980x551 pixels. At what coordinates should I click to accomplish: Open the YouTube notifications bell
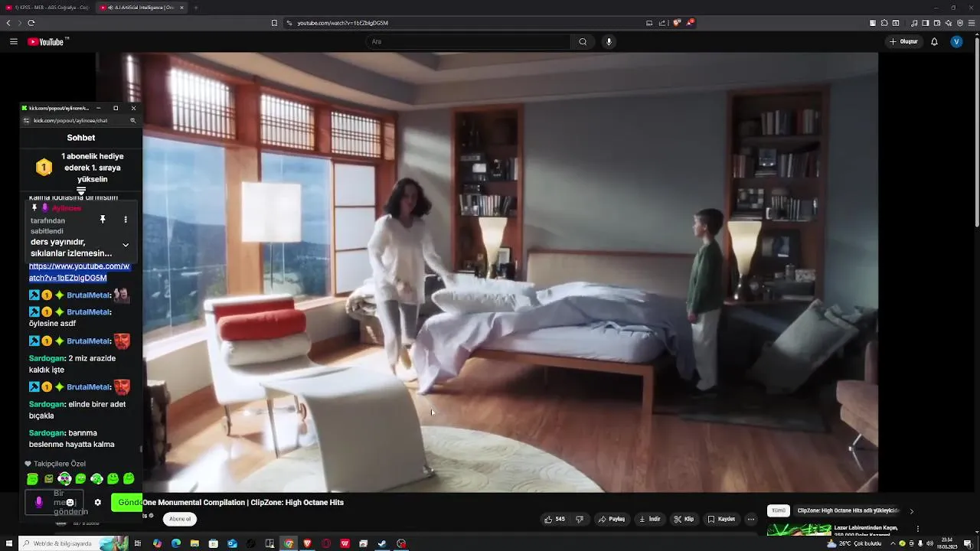pyautogui.click(x=934, y=41)
